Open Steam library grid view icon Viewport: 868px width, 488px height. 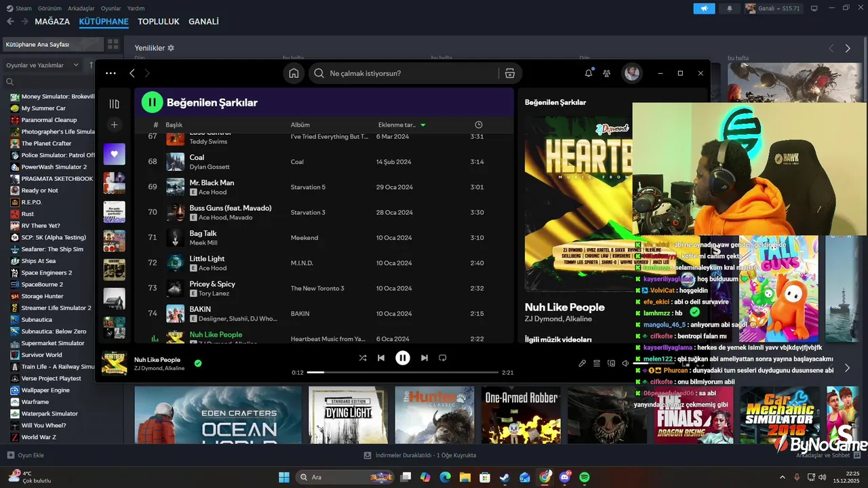113,44
